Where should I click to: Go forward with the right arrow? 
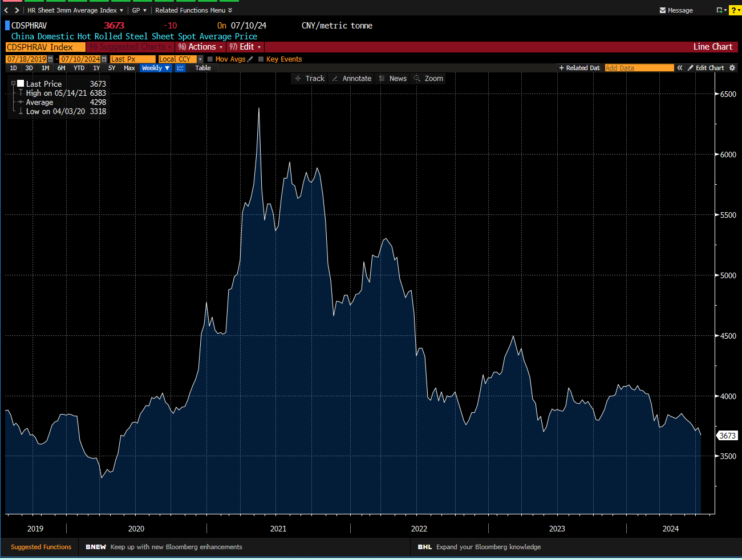click(17, 10)
